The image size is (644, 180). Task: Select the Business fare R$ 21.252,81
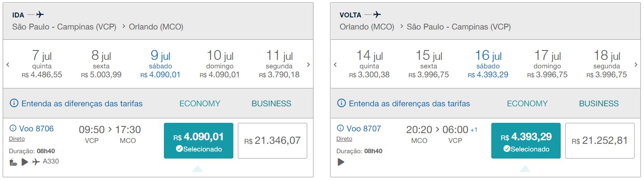click(600, 141)
